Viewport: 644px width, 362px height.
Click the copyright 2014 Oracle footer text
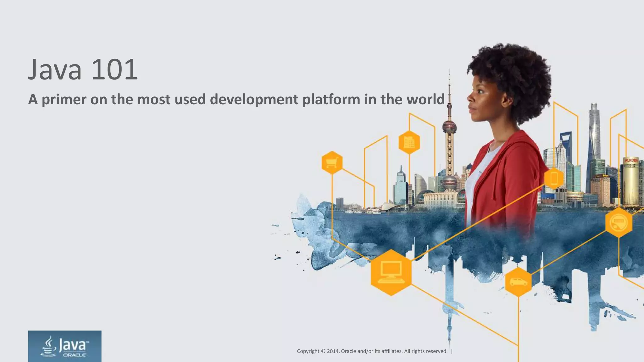[372, 351]
